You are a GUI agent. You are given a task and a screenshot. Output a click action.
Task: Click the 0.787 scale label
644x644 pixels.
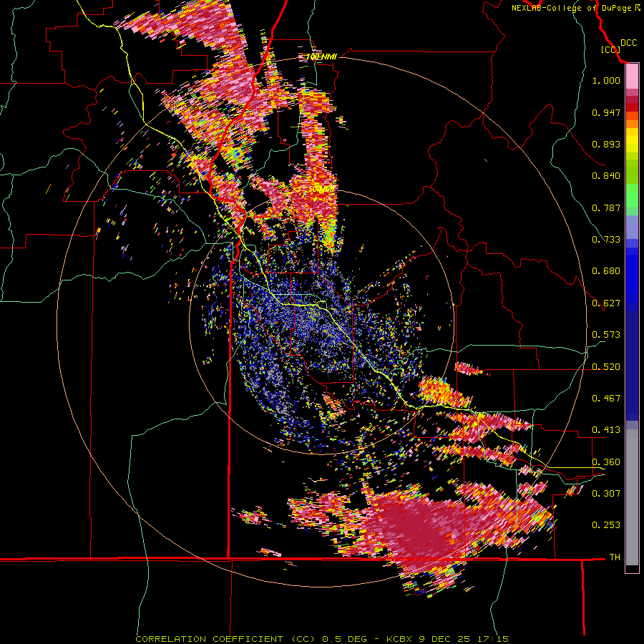pyautogui.click(x=606, y=208)
